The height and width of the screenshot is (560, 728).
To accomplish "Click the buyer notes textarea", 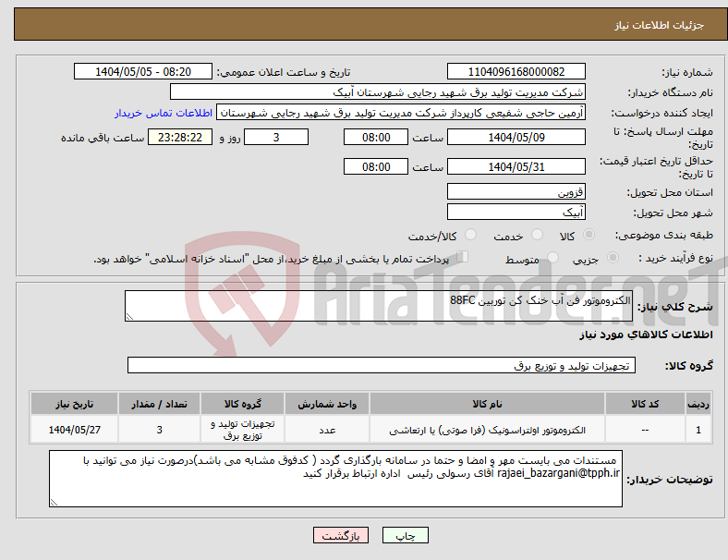I will click(x=335, y=479).
